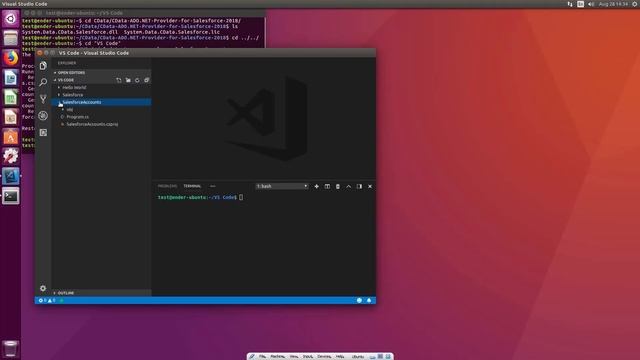The width and height of the screenshot is (640, 360).
Task: Open the File menu in the VM bar
Action: (x=262, y=356)
